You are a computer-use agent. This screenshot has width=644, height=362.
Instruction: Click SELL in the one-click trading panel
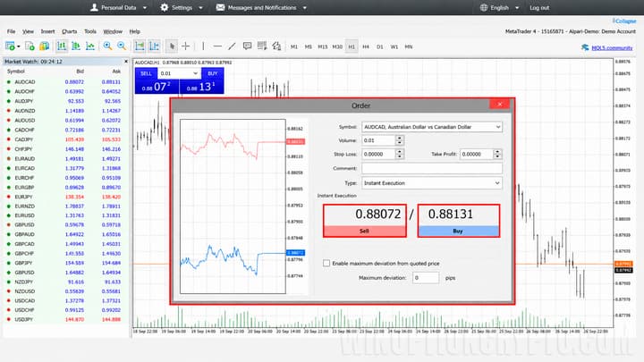[x=146, y=73]
